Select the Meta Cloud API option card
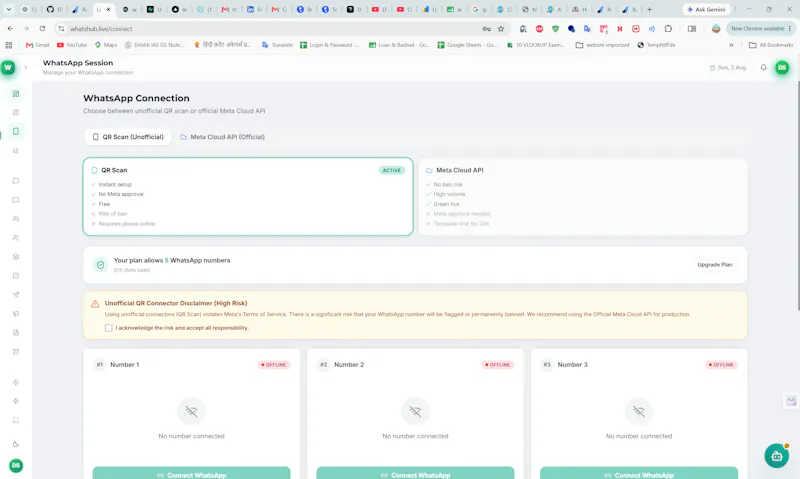Viewport: 800px width, 479px height. (x=583, y=196)
